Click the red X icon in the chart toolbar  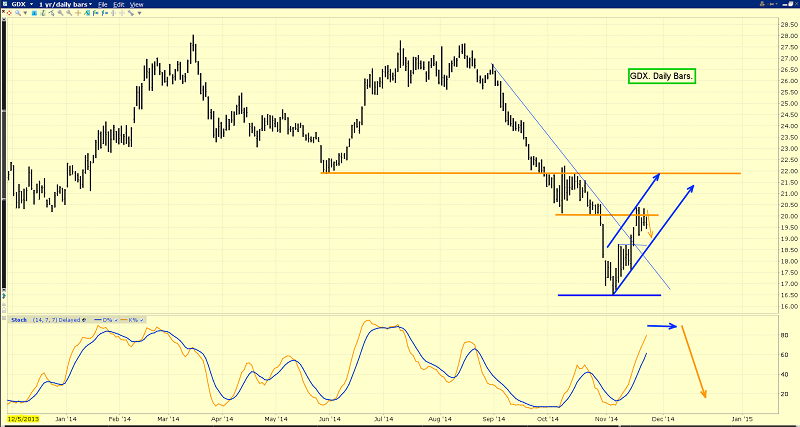(x=3, y=11)
